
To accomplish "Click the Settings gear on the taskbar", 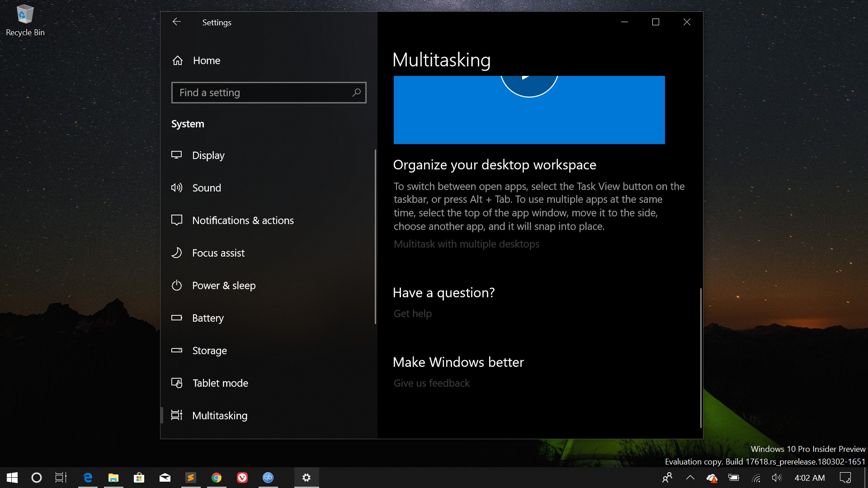I will pos(307,478).
